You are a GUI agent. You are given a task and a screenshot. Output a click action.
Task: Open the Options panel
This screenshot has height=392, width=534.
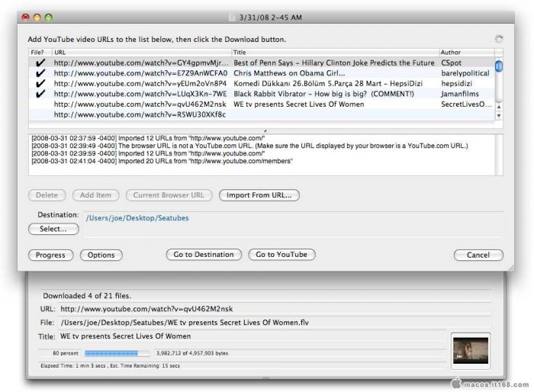[x=101, y=255]
